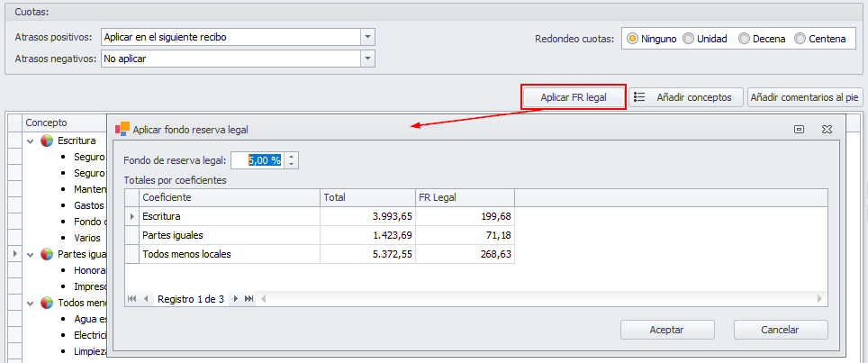Screen dimensions: 868x363
Task: Select the Unidad rounding option
Action: point(689,39)
